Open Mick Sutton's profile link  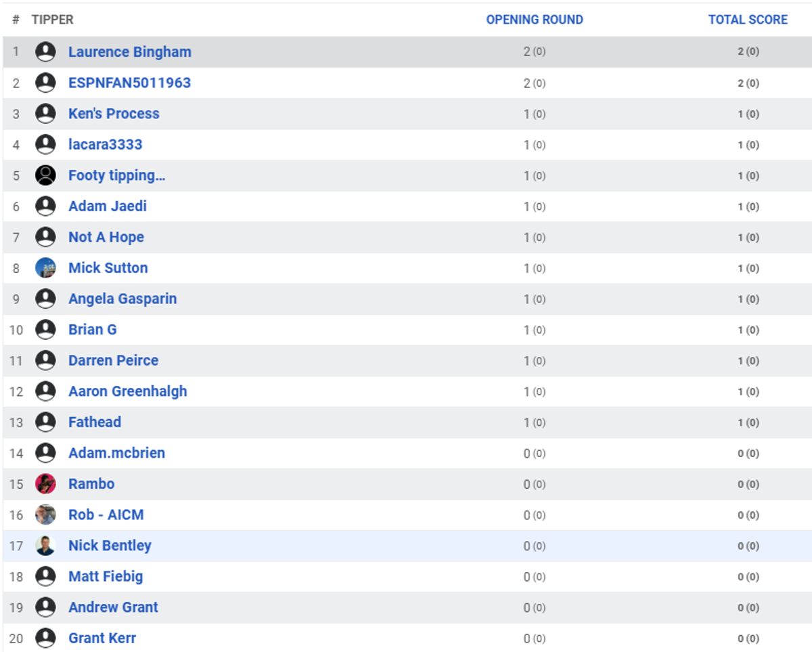[108, 268]
